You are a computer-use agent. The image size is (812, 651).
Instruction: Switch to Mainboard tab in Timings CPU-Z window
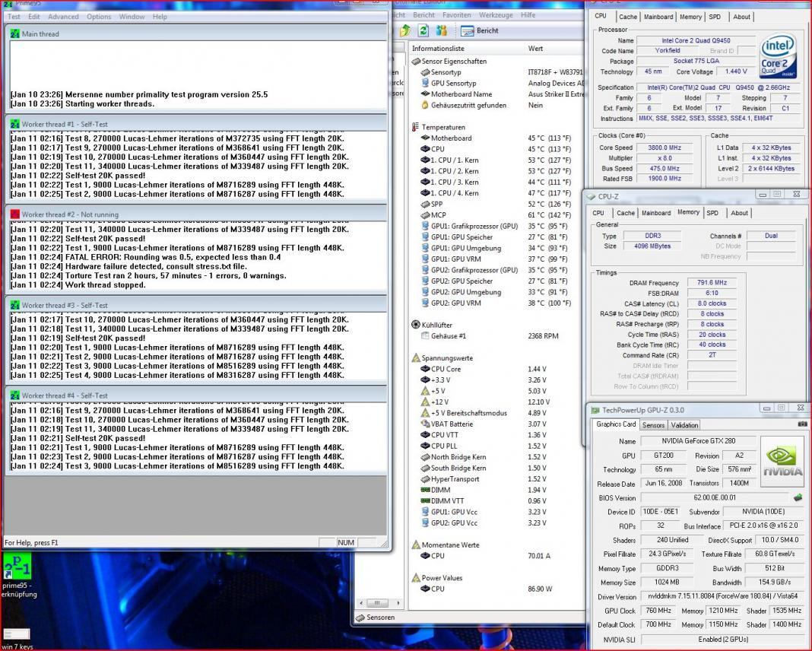click(655, 213)
